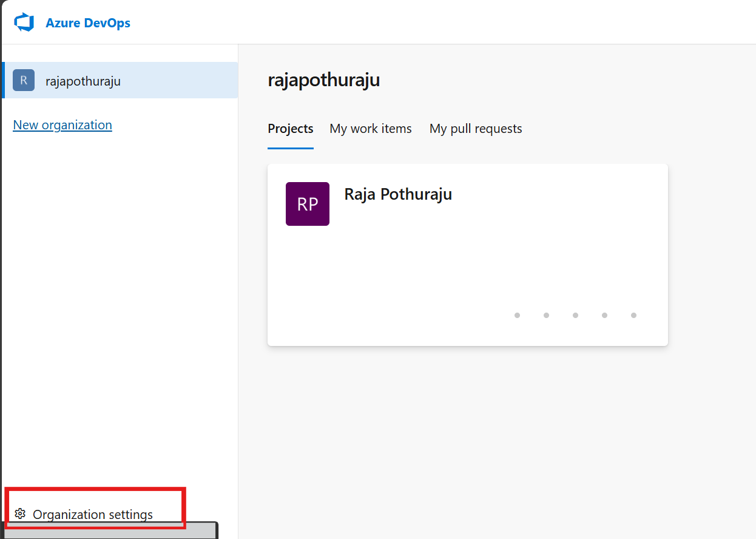Open the Raja Pothuraju project title

click(x=398, y=194)
